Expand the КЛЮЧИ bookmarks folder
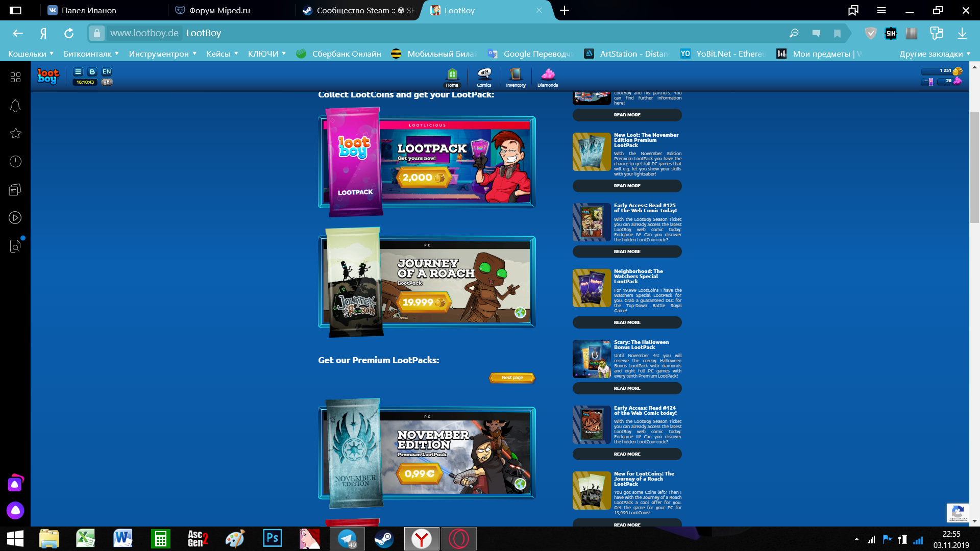The height and width of the screenshot is (551, 980). (267, 54)
